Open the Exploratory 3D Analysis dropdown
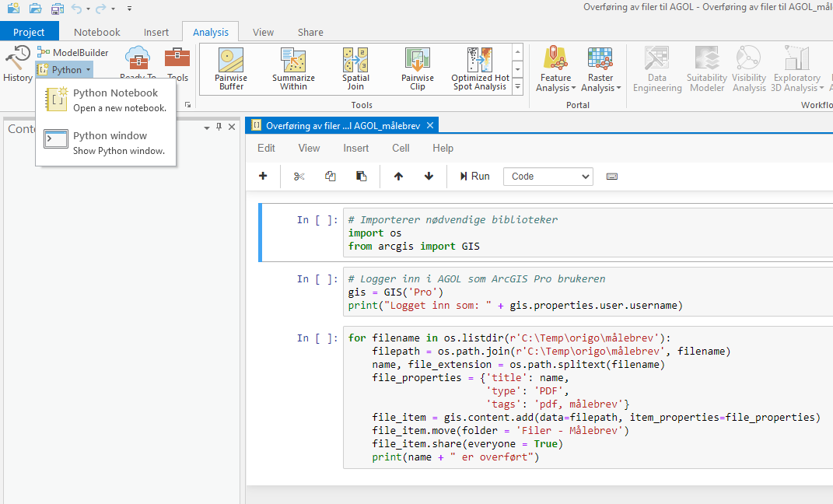Screen dimensions: 833x504 click(797, 69)
